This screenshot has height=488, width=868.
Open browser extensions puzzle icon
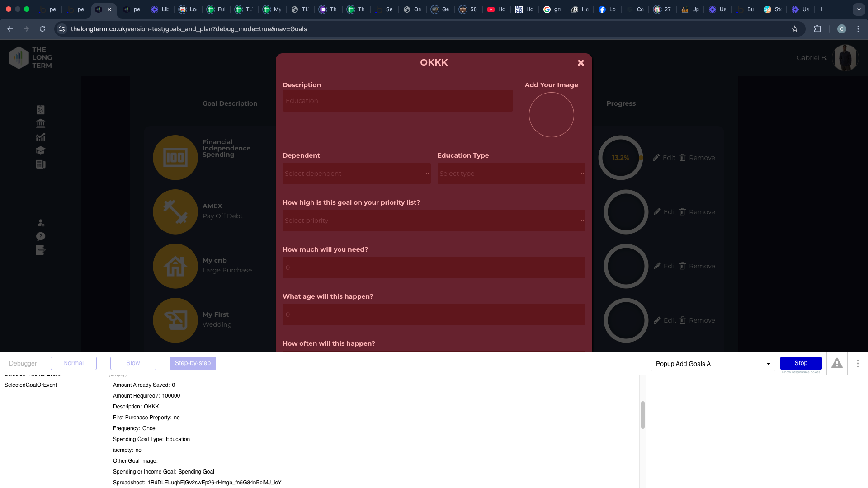(x=817, y=29)
